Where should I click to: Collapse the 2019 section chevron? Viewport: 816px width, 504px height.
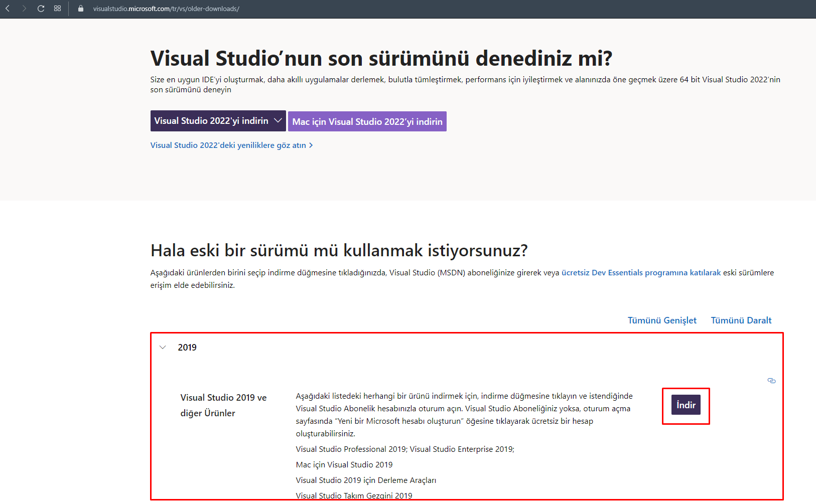pyautogui.click(x=163, y=348)
